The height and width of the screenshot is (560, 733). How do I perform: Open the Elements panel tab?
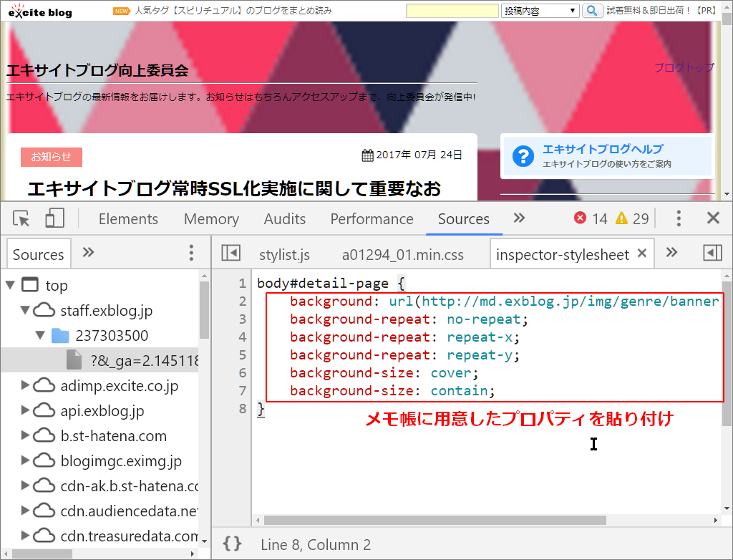click(128, 219)
